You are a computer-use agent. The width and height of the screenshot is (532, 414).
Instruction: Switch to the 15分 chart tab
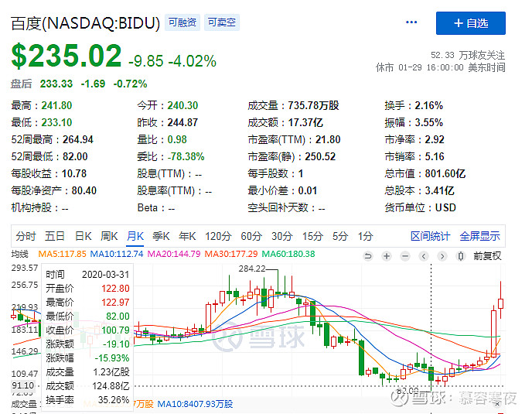pos(313,236)
